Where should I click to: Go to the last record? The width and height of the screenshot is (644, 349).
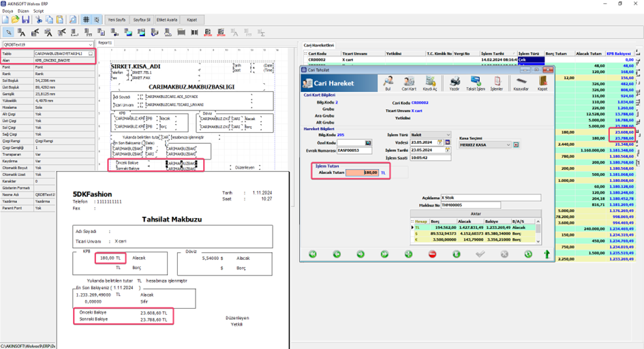[x=384, y=254]
